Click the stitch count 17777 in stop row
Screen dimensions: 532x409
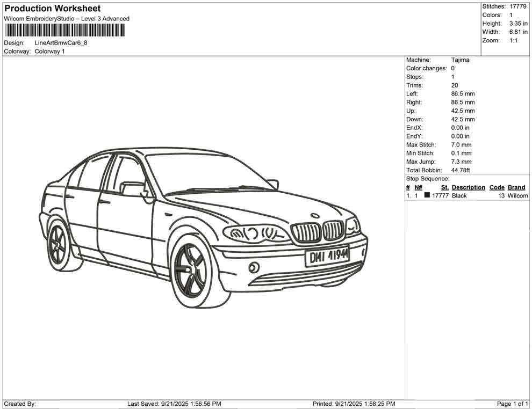[x=440, y=195]
